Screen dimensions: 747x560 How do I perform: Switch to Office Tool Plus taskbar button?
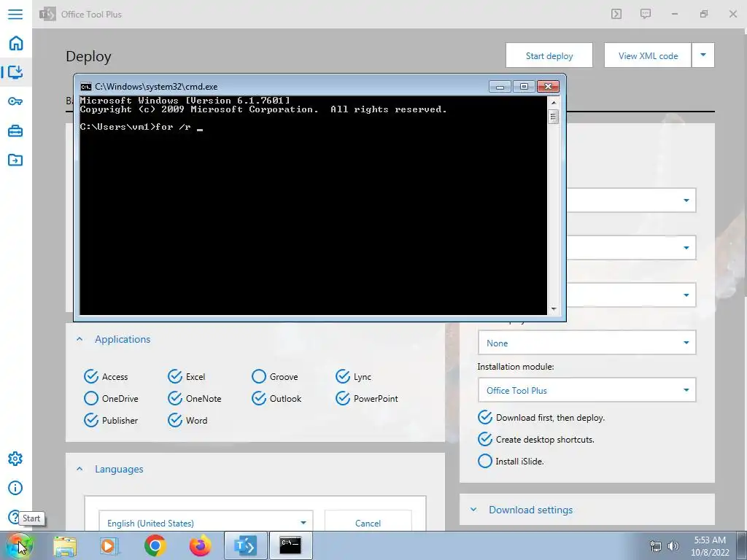tap(245, 545)
